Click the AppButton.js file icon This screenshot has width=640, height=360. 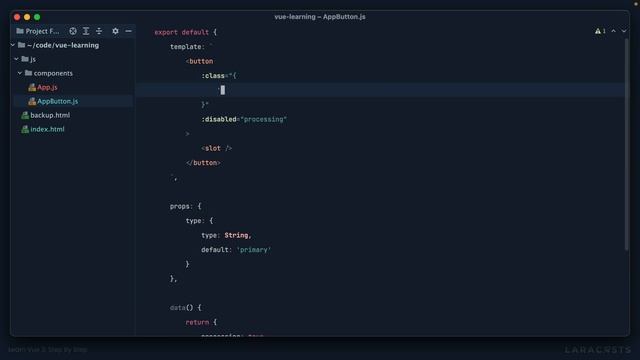32,101
